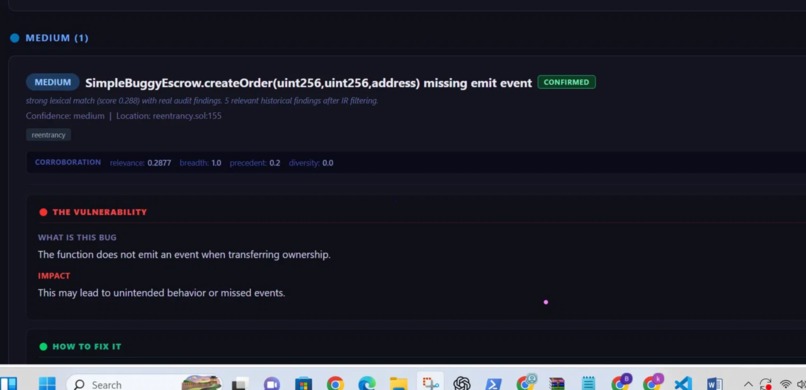
Task: Open the plain Google Chrome icon
Action: point(335,384)
